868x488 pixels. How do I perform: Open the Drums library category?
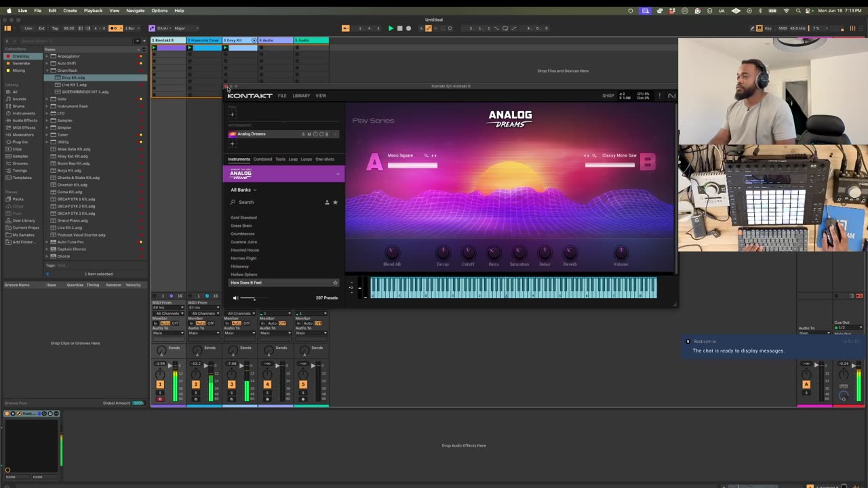[19, 106]
